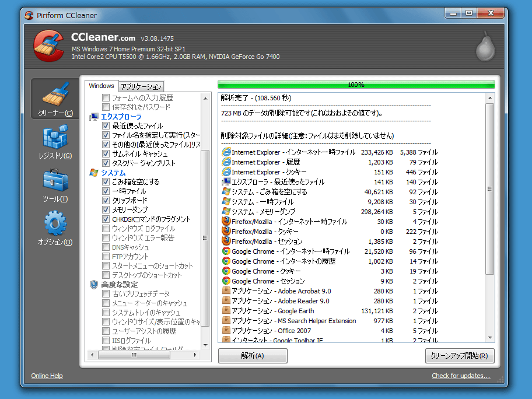Open the クリーナー cleaner section

tap(55, 99)
